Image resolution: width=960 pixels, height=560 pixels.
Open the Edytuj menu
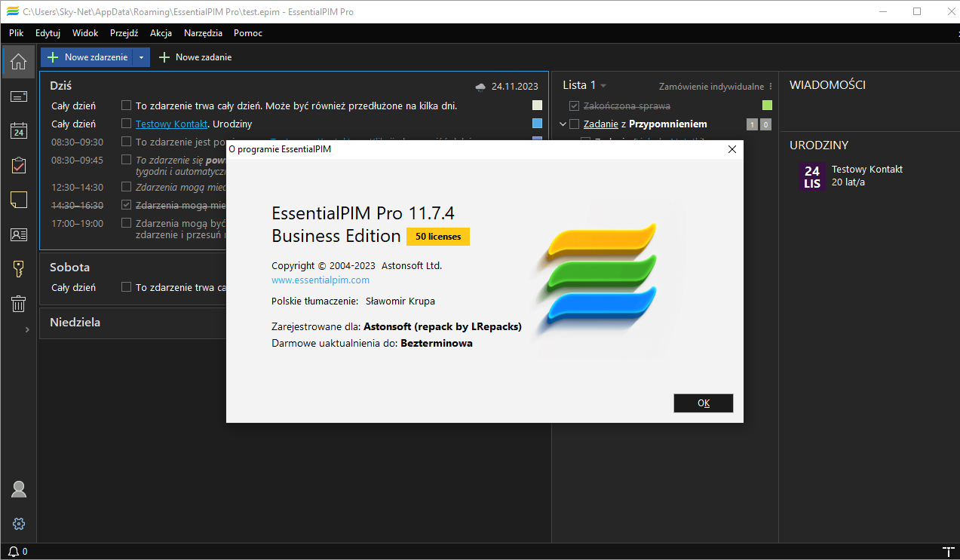48,33
